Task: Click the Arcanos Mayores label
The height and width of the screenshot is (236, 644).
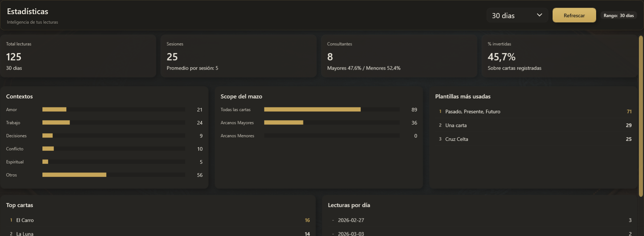Action: point(237,123)
